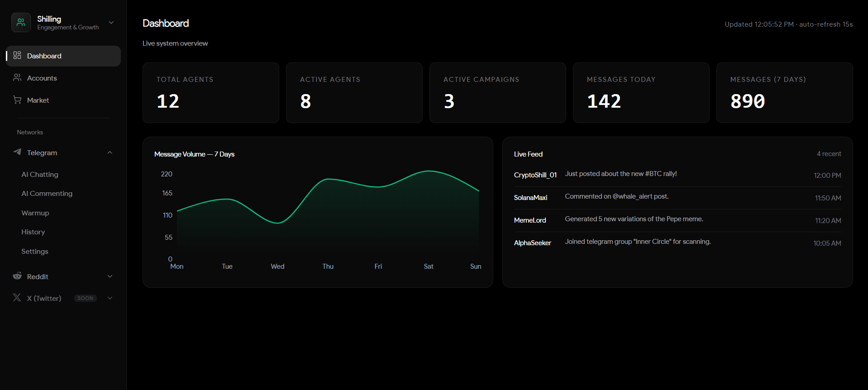Screen dimensions: 868x390
Task: Click the 4 recent counter in Live Feed
Action: coord(829,154)
